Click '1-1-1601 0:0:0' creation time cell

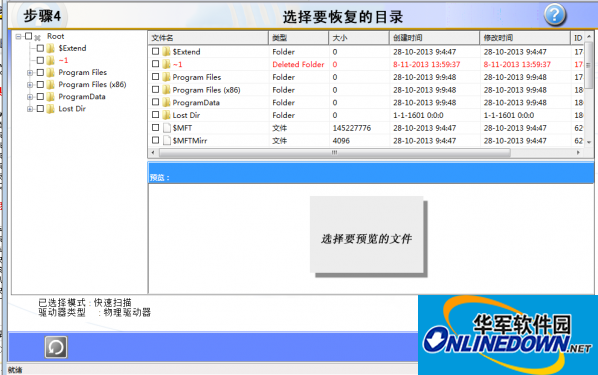[418, 115]
